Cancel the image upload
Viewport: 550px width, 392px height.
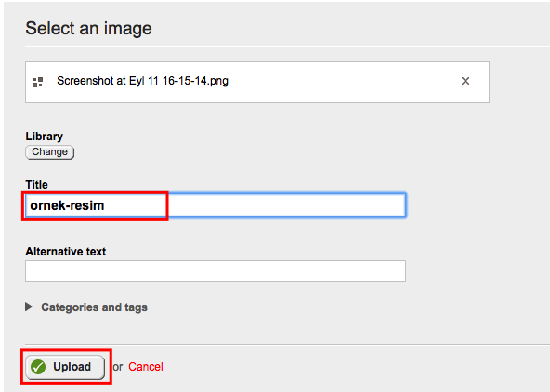146,367
